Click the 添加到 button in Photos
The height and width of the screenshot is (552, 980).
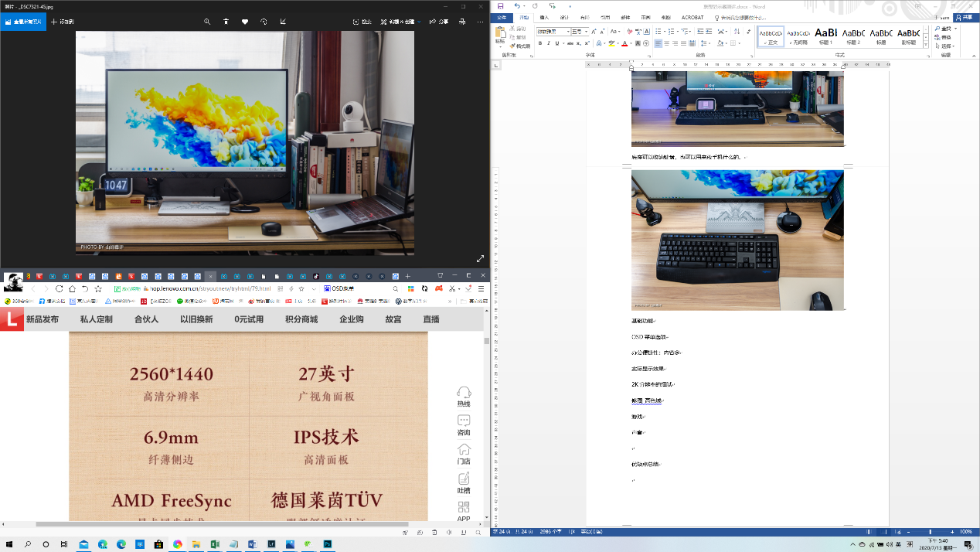(63, 22)
